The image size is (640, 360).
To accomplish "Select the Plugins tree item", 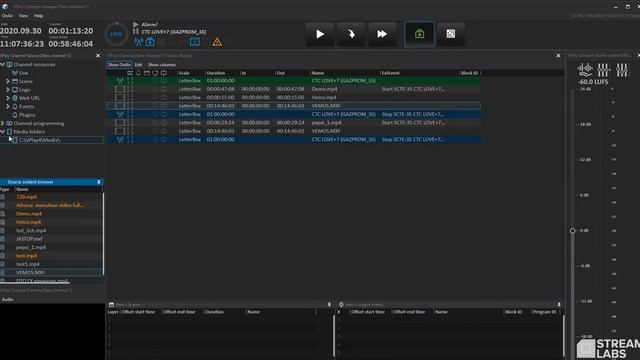I will 27,115.
